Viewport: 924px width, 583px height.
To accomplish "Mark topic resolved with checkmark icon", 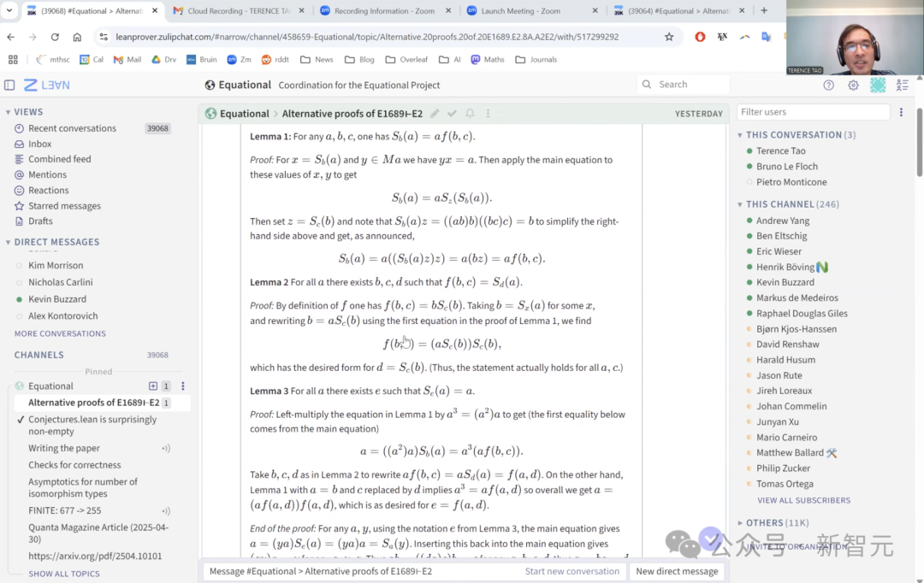I will coord(452,114).
